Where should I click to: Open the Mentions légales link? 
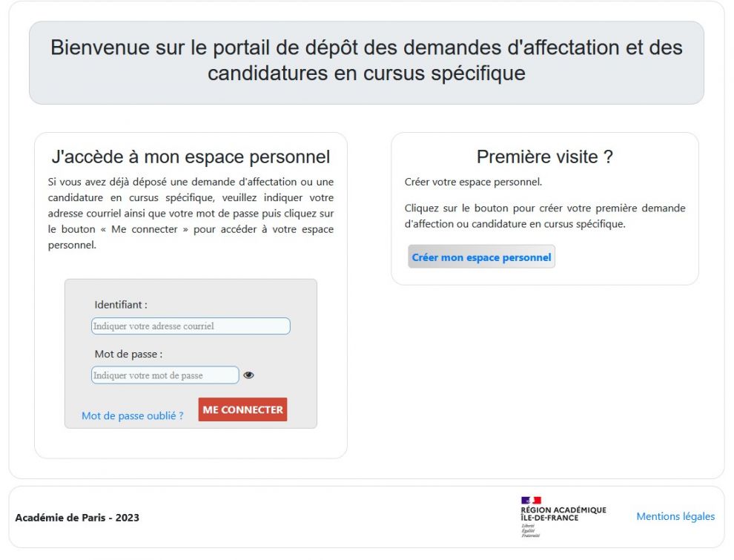[675, 516]
